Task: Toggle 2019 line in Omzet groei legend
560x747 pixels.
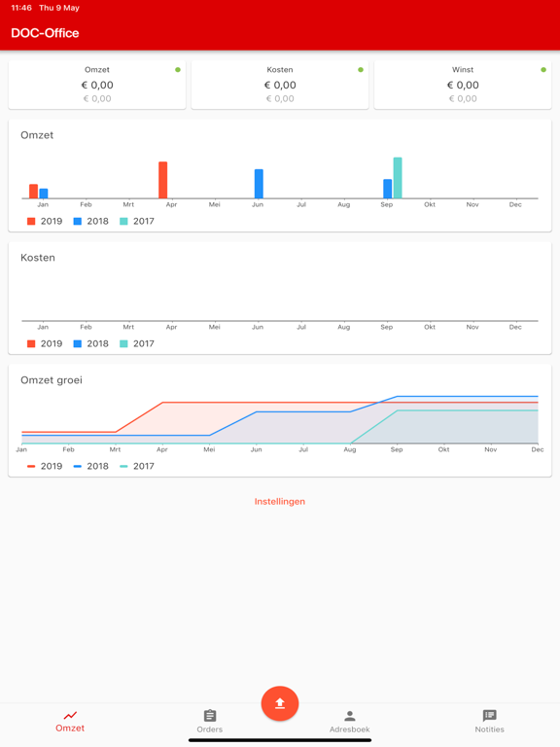Action: (45, 466)
